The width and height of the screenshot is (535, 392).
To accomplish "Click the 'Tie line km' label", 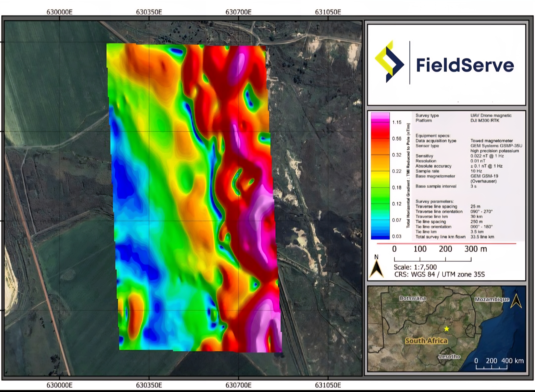I will pos(426,232).
